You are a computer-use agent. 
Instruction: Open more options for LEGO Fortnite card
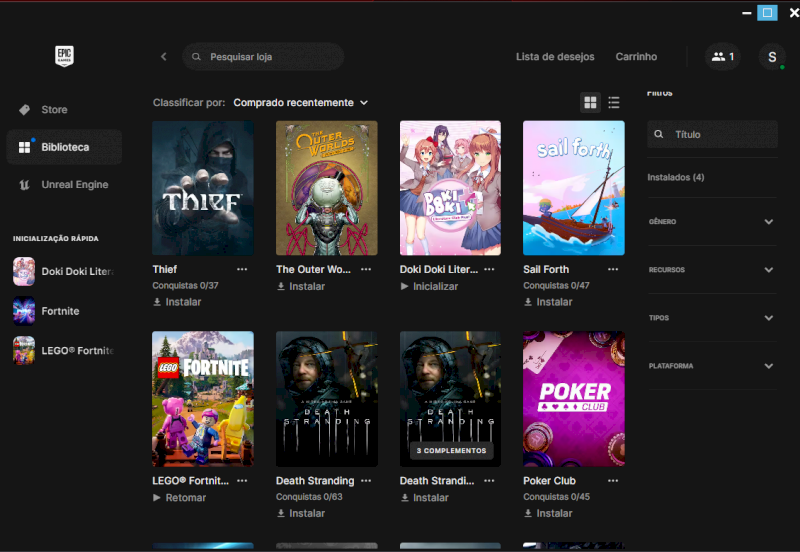[242, 481]
